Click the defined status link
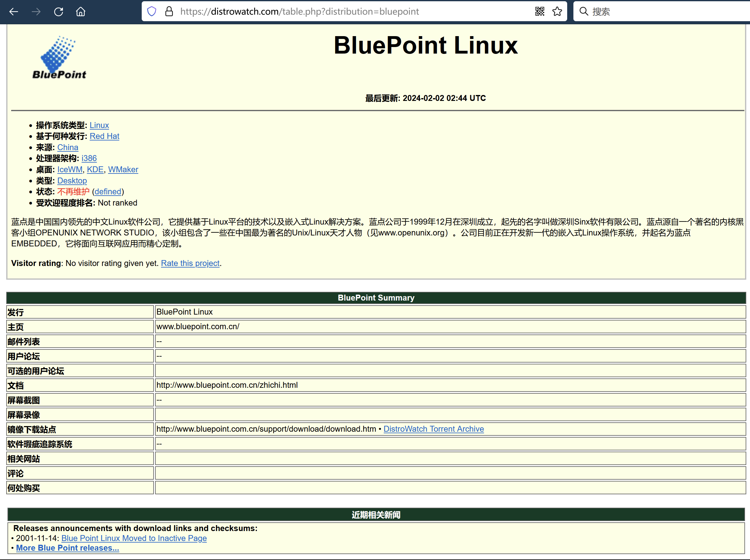The width and height of the screenshot is (750, 560). click(x=108, y=191)
